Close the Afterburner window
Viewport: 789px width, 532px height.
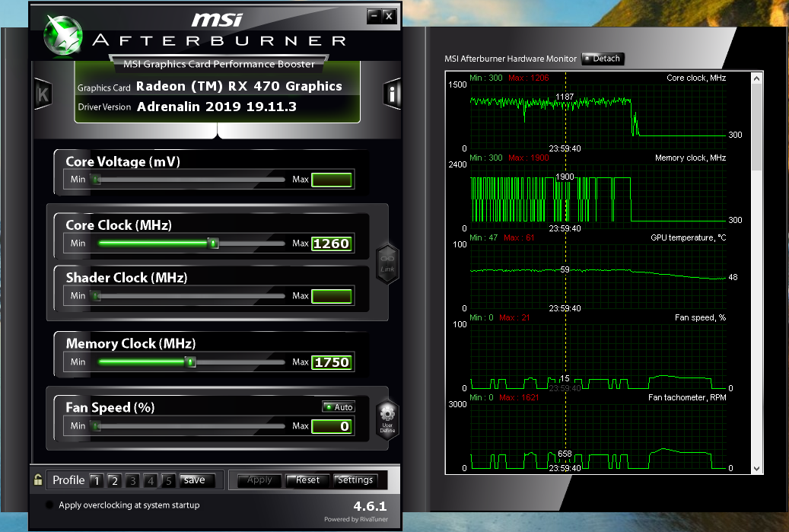pos(389,16)
